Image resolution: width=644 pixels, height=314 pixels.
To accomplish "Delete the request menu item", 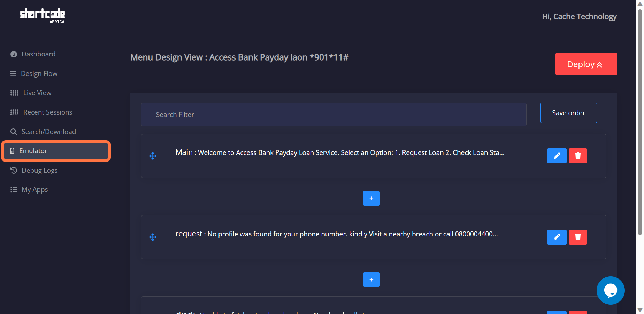I will 578,237.
